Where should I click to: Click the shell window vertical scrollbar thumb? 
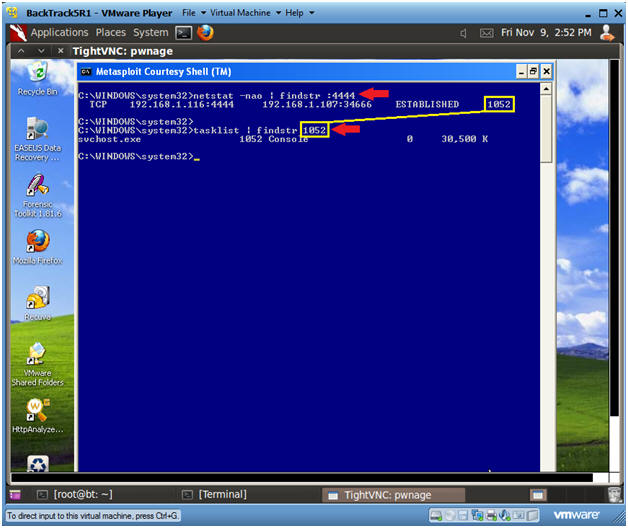click(x=546, y=129)
